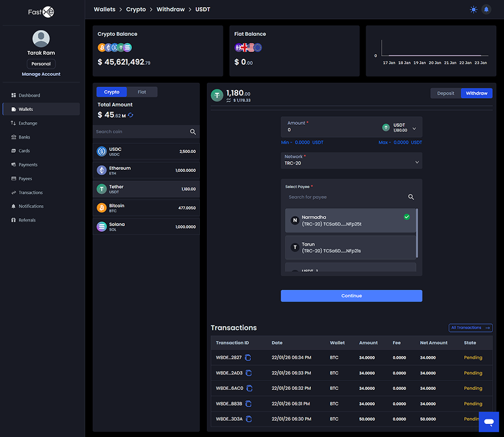Click the balance chart

[x=431, y=51]
